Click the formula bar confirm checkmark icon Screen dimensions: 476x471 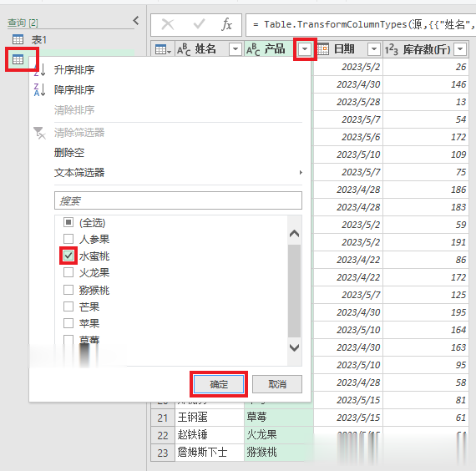(199, 24)
